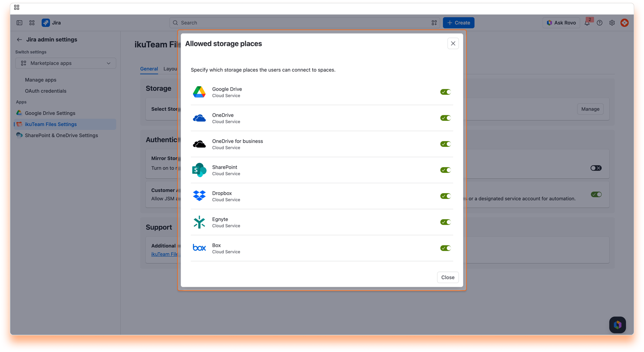644x352 pixels.
Task: Click the Egnyte logo icon
Action: pos(199,222)
